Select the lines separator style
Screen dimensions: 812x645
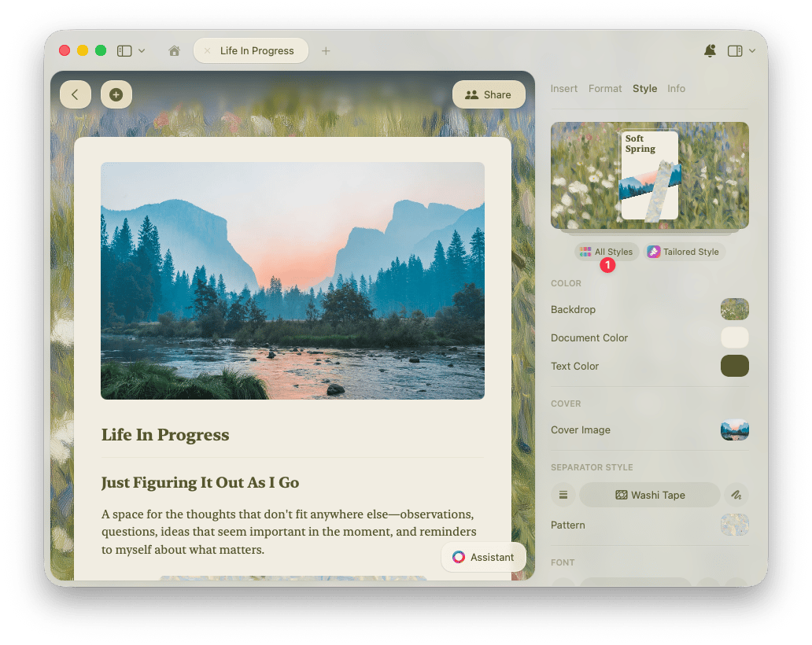(x=563, y=495)
